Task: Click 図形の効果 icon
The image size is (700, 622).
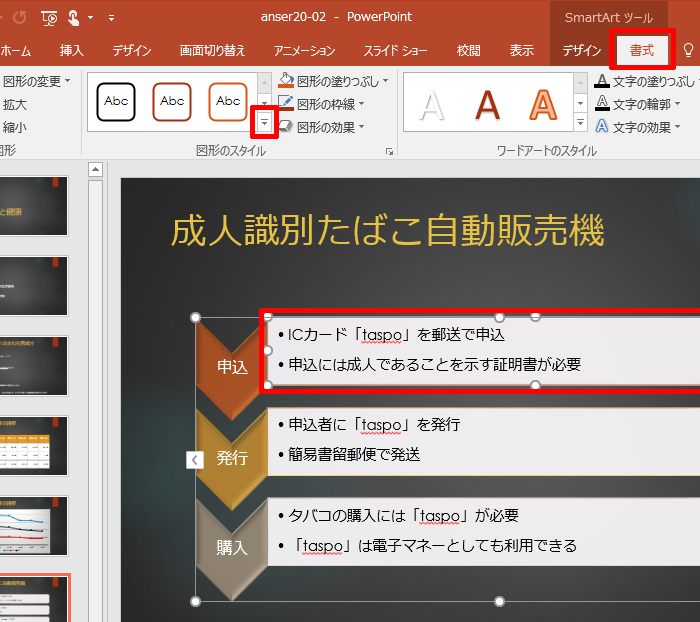Action: pyautogui.click(x=286, y=127)
